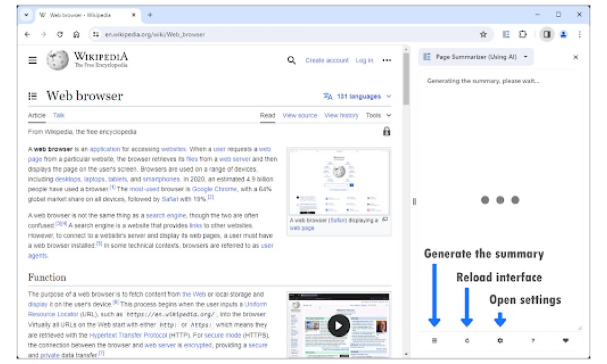Go to the browser home page icon
Viewport: 607px width, 364px height.
pyautogui.click(x=76, y=35)
